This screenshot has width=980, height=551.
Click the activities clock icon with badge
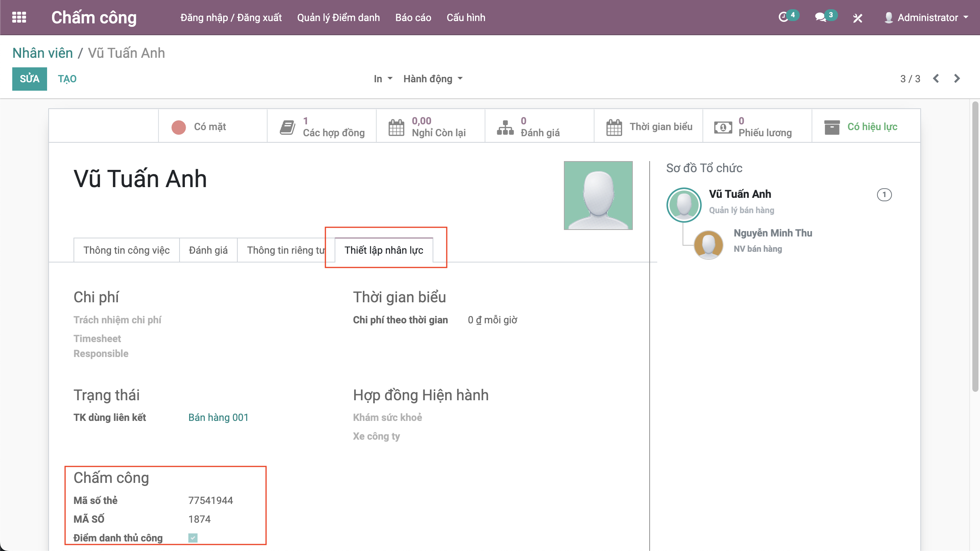click(x=784, y=18)
